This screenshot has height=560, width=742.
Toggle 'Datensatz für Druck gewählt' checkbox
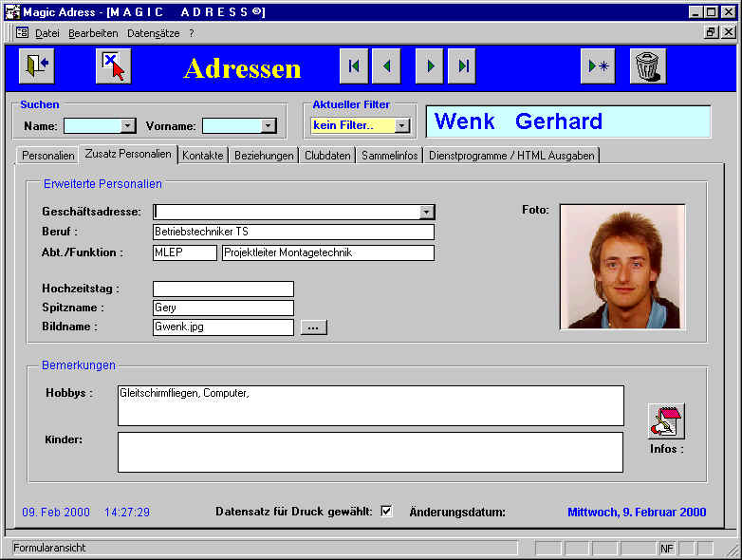click(386, 512)
